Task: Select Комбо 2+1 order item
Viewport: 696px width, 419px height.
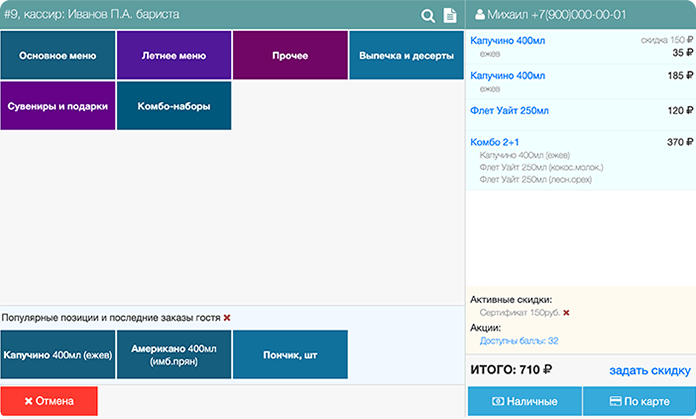Action: (x=494, y=142)
